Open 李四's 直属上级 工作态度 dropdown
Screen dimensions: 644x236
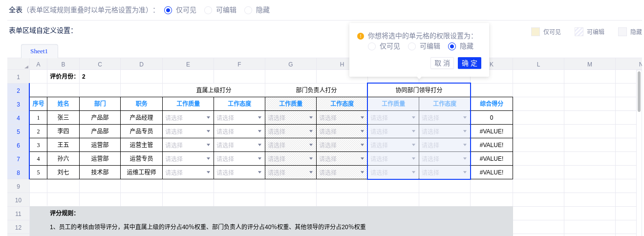pyautogui.click(x=259, y=131)
